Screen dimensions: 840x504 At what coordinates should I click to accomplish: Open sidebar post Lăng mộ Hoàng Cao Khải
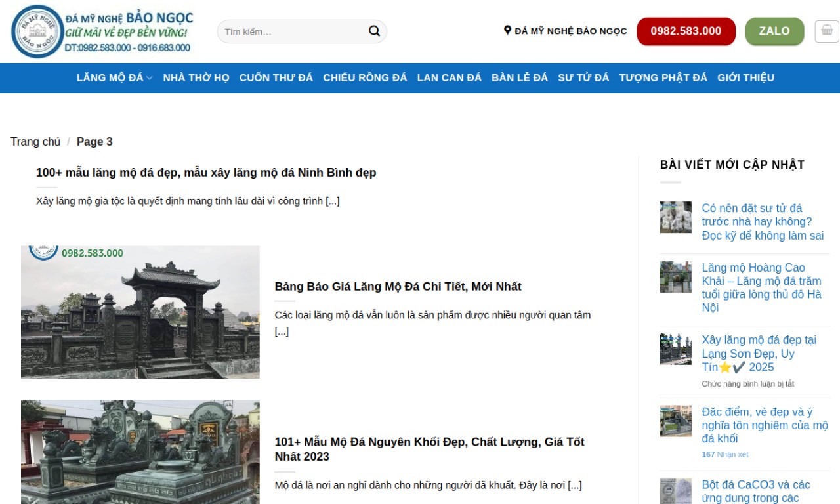tap(763, 287)
